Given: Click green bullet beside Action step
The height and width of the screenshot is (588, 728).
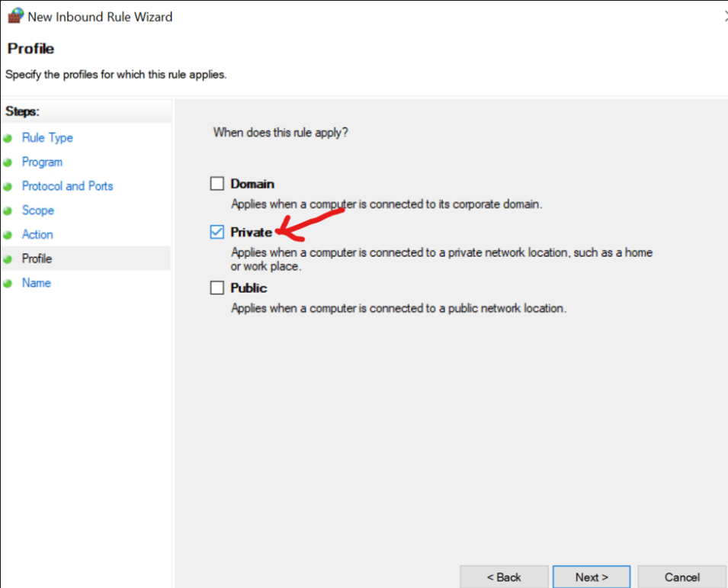Looking at the screenshot, I should [8, 235].
